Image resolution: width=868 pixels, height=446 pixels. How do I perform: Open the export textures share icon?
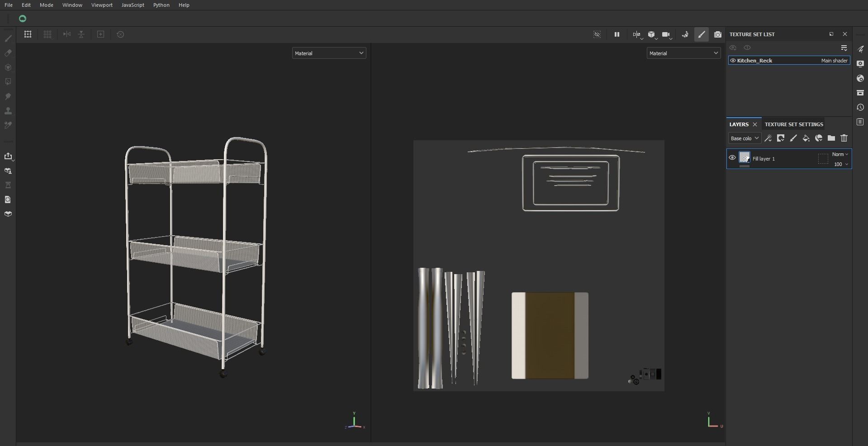click(x=8, y=156)
